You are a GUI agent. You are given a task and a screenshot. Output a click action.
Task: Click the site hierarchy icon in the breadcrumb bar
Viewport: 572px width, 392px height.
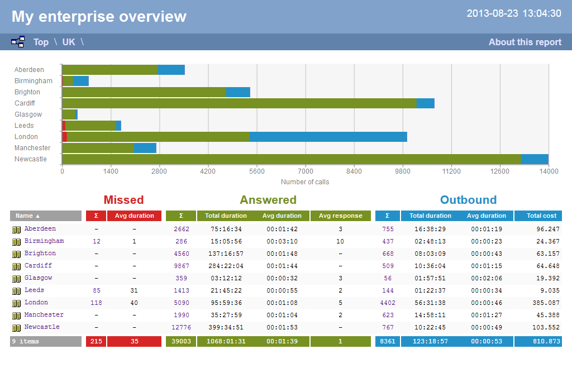(x=17, y=41)
